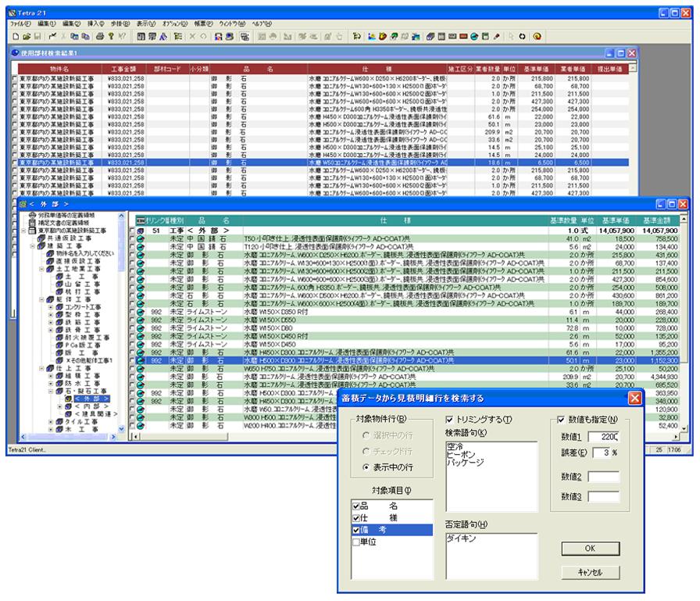The height and width of the screenshot is (601, 700).
Task: Click the Copy toolbar icon
Action: tap(74, 36)
